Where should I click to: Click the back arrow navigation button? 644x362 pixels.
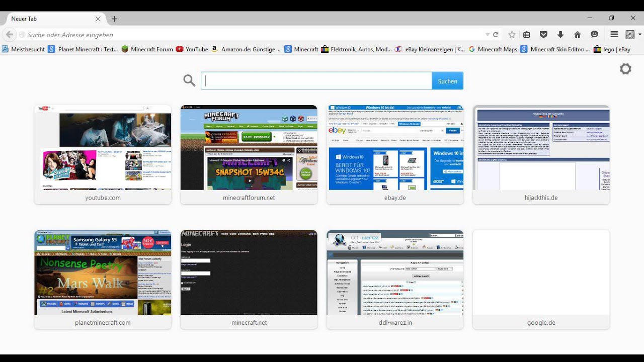(x=9, y=35)
